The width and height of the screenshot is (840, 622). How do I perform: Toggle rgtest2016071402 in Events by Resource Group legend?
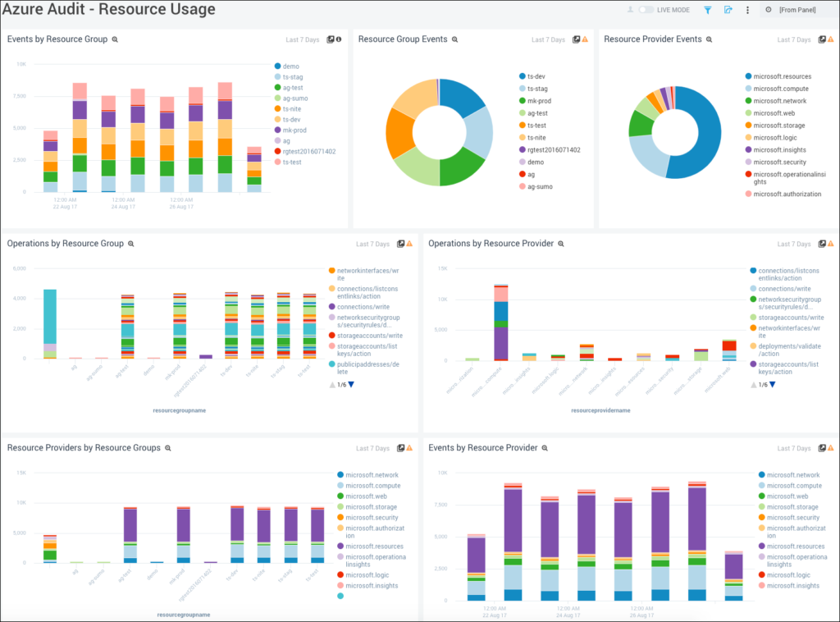(x=305, y=152)
